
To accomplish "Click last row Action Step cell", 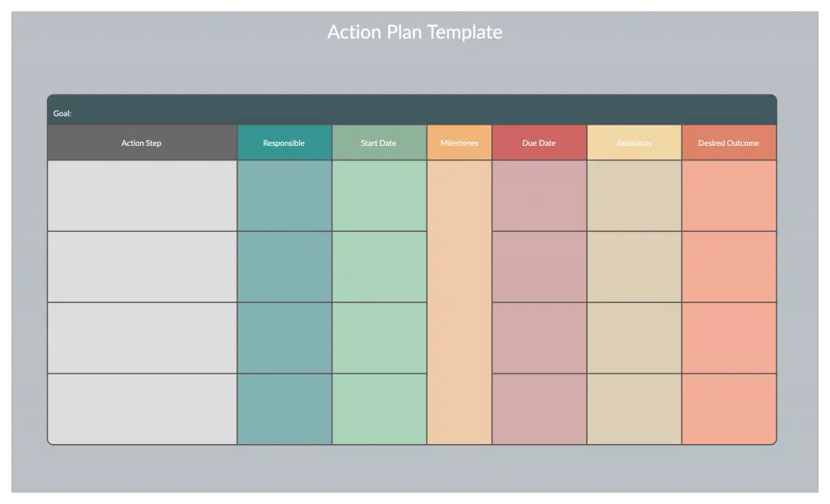I will tap(142, 409).
